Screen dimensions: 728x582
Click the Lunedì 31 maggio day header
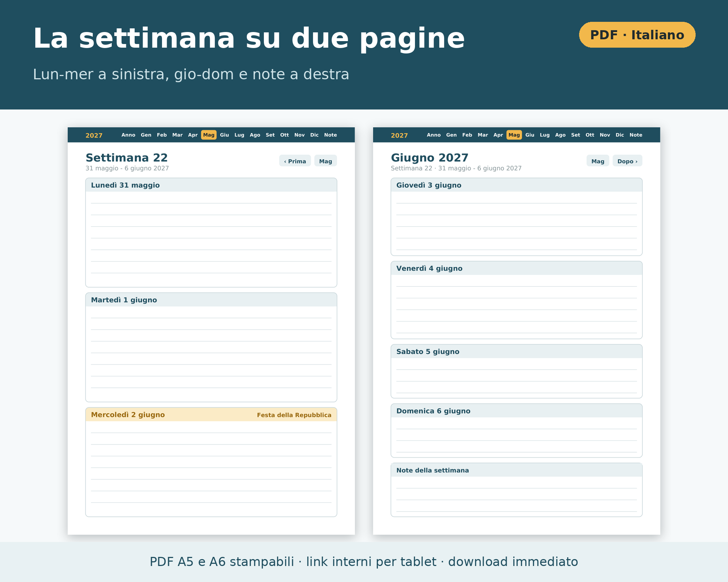(x=211, y=185)
